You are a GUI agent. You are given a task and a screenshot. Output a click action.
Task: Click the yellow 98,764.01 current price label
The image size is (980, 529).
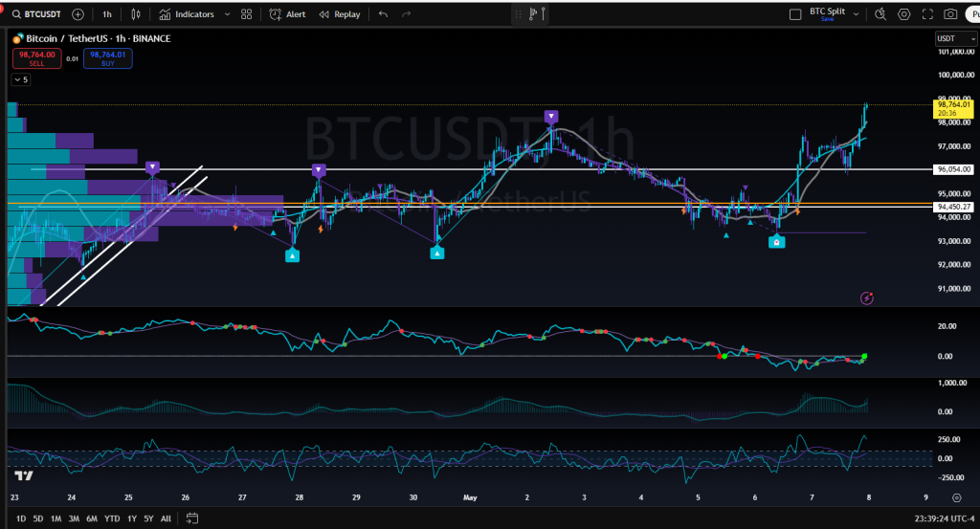click(953, 109)
